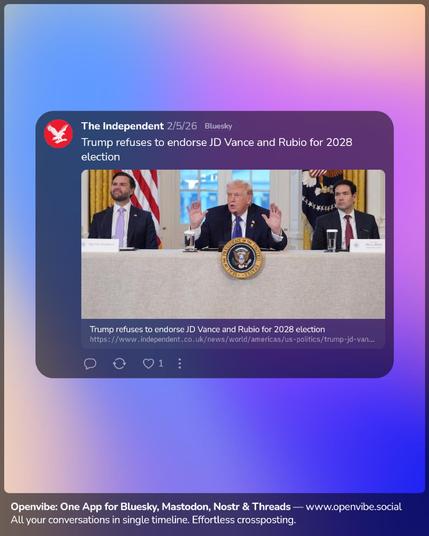Click the center speaker gesturing with hands
The height and width of the screenshot is (536, 429).
[239, 215]
